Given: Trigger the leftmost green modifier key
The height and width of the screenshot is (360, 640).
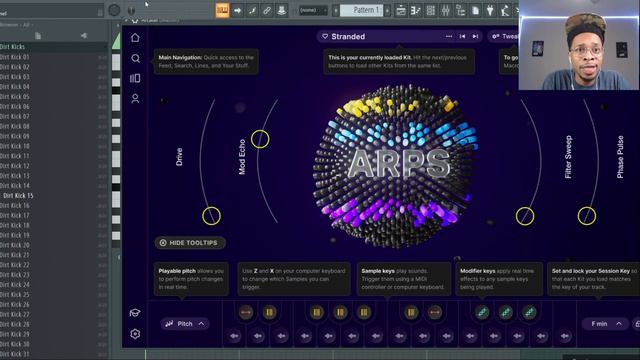Looking at the screenshot, I should tap(482, 312).
